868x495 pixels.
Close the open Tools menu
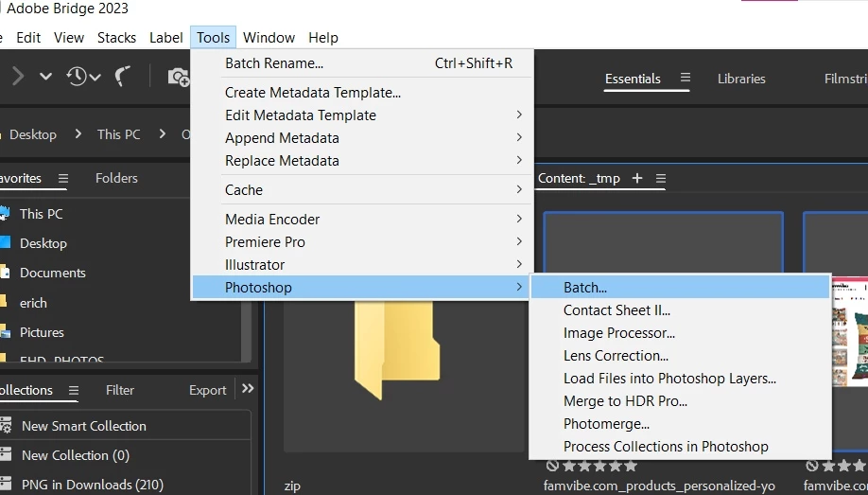213,38
